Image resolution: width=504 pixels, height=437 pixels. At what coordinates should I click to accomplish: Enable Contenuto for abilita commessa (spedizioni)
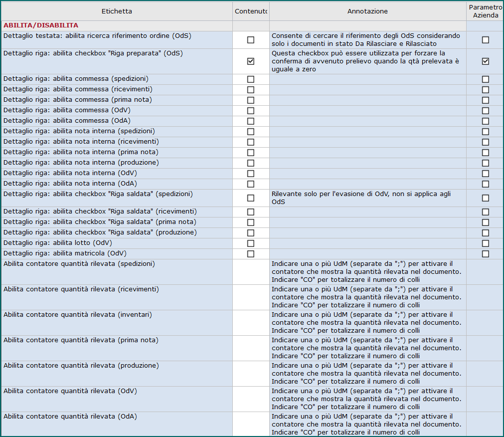tap(251, 79)
